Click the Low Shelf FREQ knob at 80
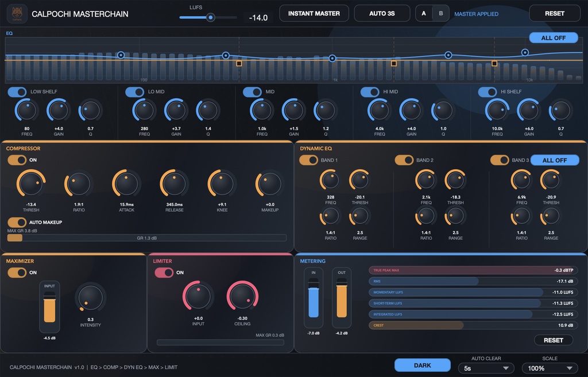Viewport: 588px width, 377px height. (x=26, y=111)
